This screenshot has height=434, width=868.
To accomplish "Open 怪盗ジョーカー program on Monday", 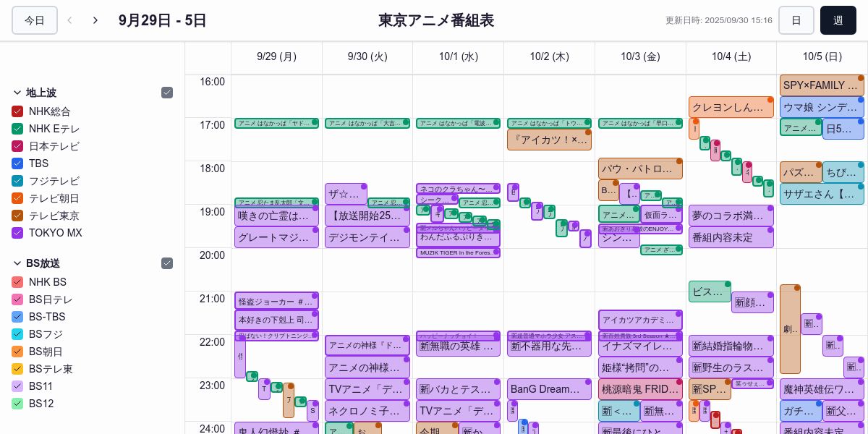I will (276, 301).
